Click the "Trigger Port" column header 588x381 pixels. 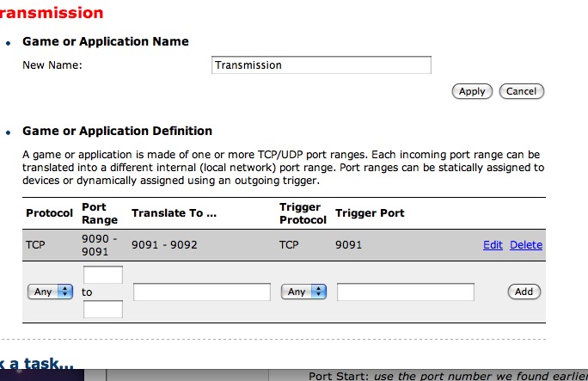pos(370,213)
